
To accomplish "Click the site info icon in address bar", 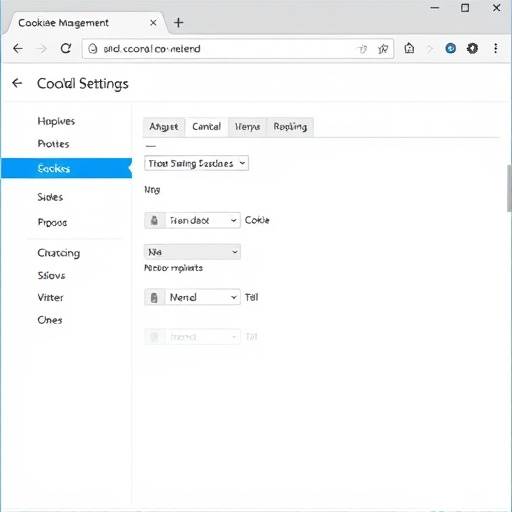I will [x=93, y=49].
